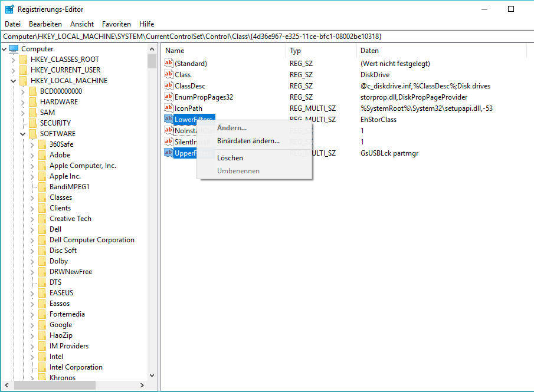Select Binärdaten ändern... in context menu

pos(248,141)
